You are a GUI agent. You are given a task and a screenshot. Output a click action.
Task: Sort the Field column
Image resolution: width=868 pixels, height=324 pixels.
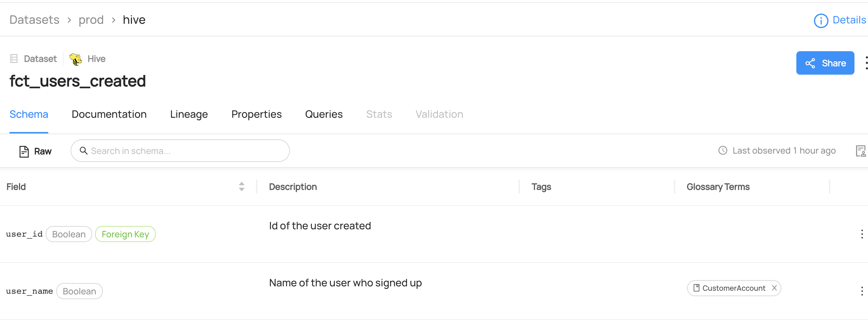point(241,187)
